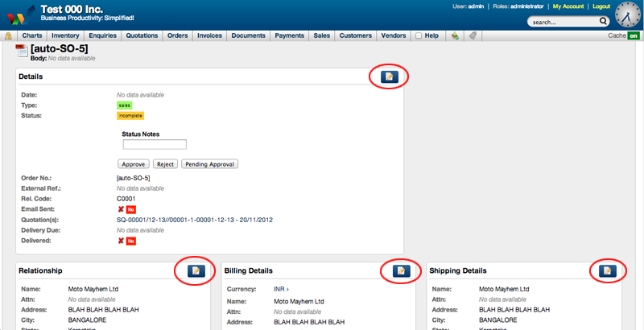
Task: Click Moto Mayhem Ltd name under Relationship
Action: (93, 289)
